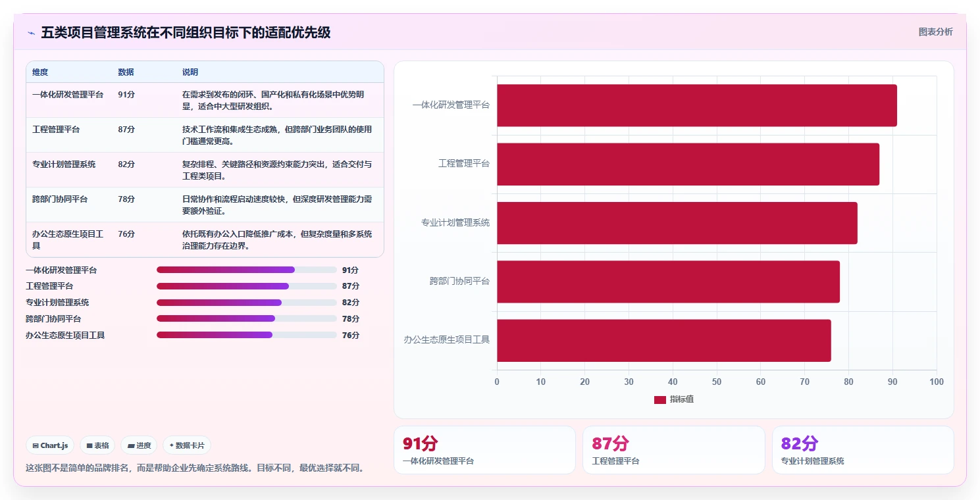Click the 工程管理平台 progress bar
The height and width of the screenshot is (500, 980).
247,286
